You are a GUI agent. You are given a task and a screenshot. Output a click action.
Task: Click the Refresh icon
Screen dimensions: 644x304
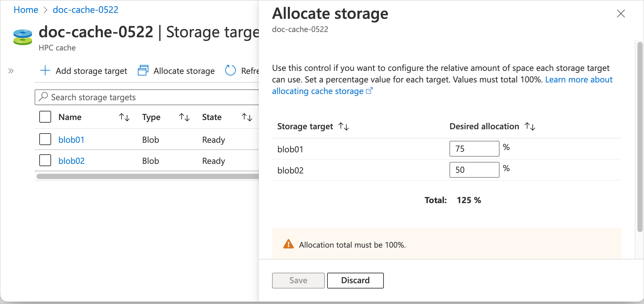click(230, 71)
